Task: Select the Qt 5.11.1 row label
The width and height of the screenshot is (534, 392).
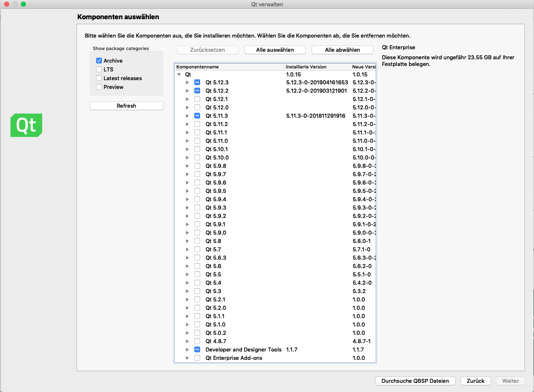Action: coord(216,132)
